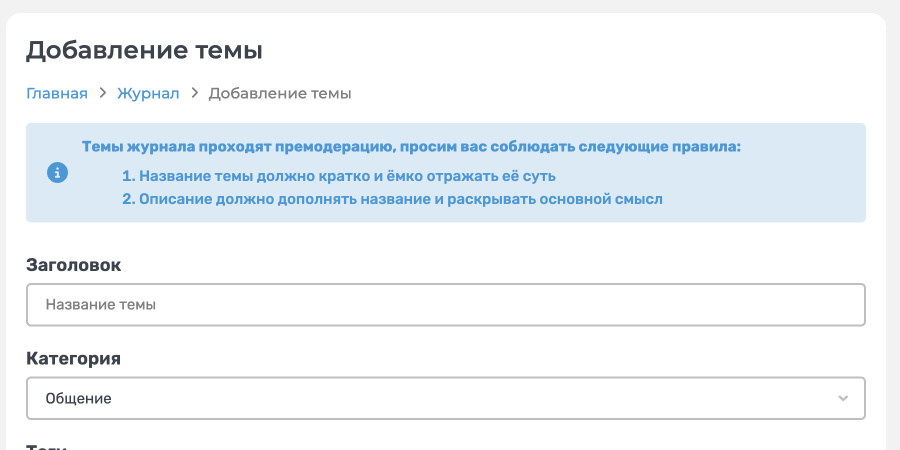Click the gray page background above the card
Image resolution: width=900 pixels, height=450 pixels.
tap(450, 5)
